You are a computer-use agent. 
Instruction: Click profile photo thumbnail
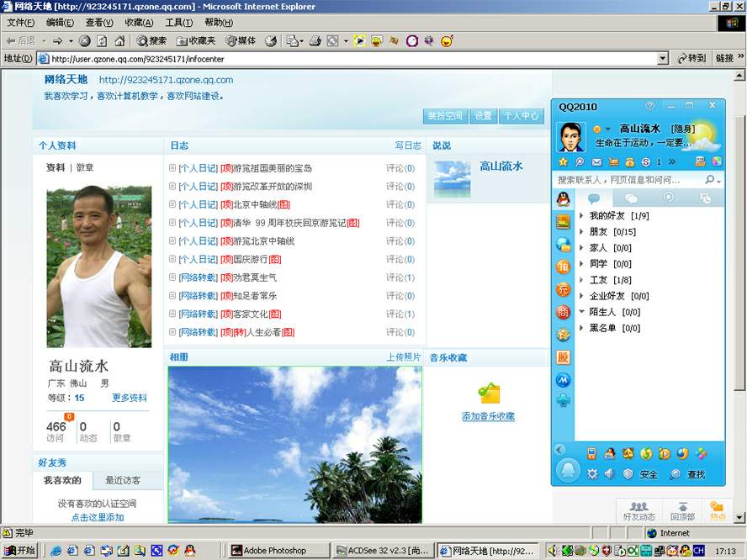[99, 267]
